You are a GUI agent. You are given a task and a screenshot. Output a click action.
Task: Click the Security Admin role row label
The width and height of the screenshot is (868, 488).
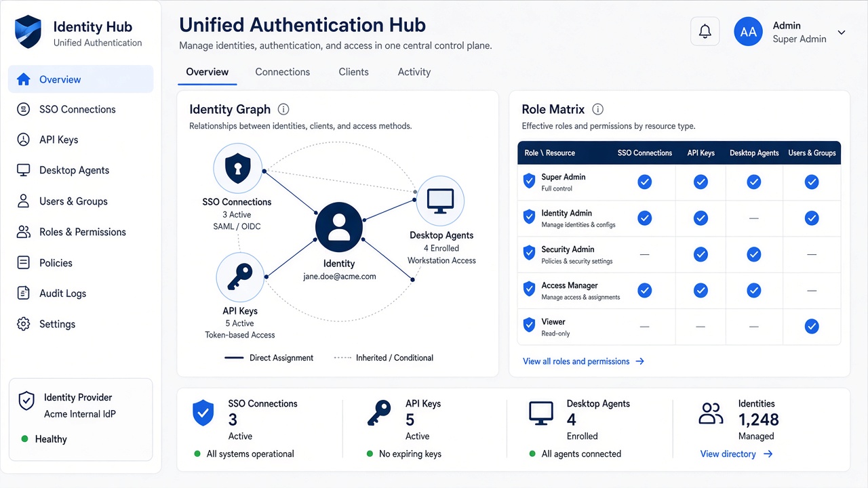[568, 249]
